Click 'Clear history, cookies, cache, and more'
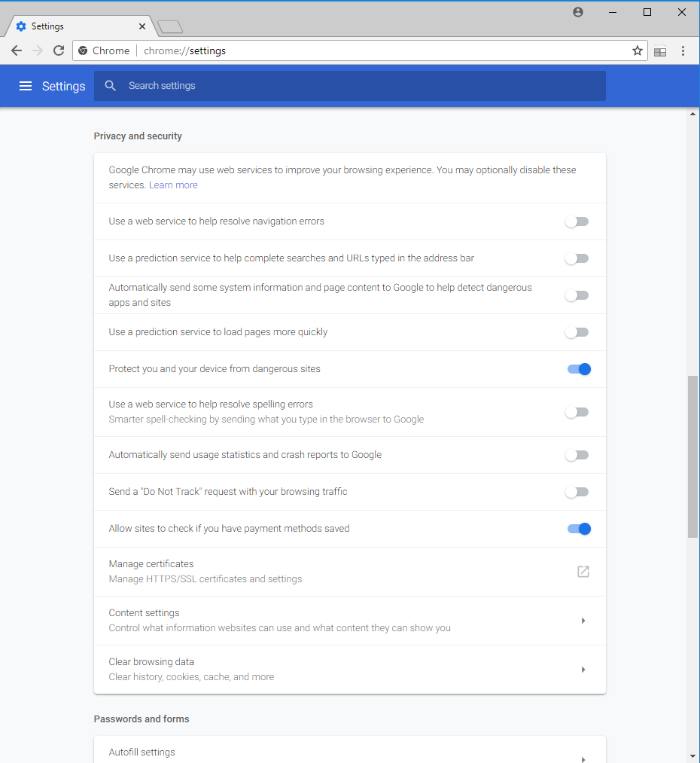The image size is (700, 763). [191, 677]
